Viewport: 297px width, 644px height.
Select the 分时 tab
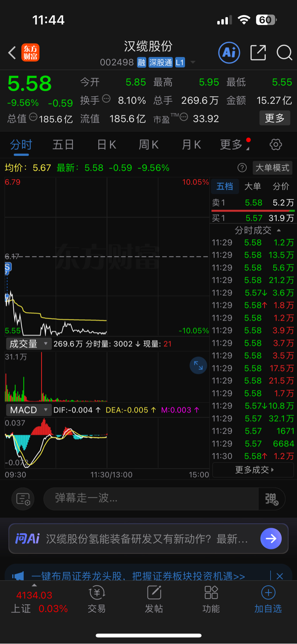[x=21, y=145]
